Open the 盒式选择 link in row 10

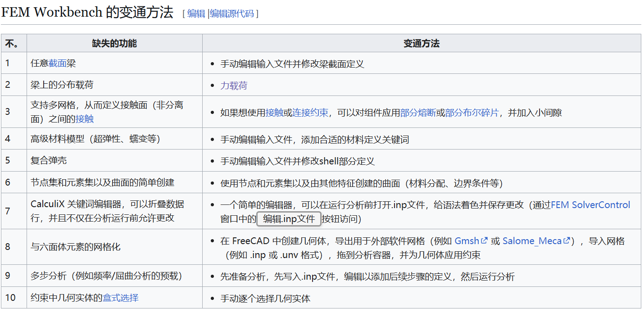pyautogui.click(x=121, y=298)
